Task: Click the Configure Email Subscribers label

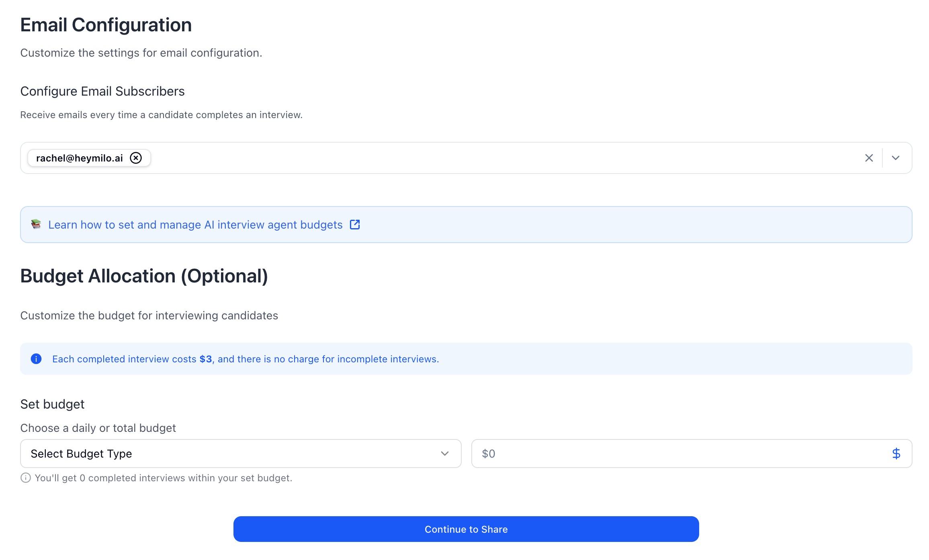Action: pos(102,91)
